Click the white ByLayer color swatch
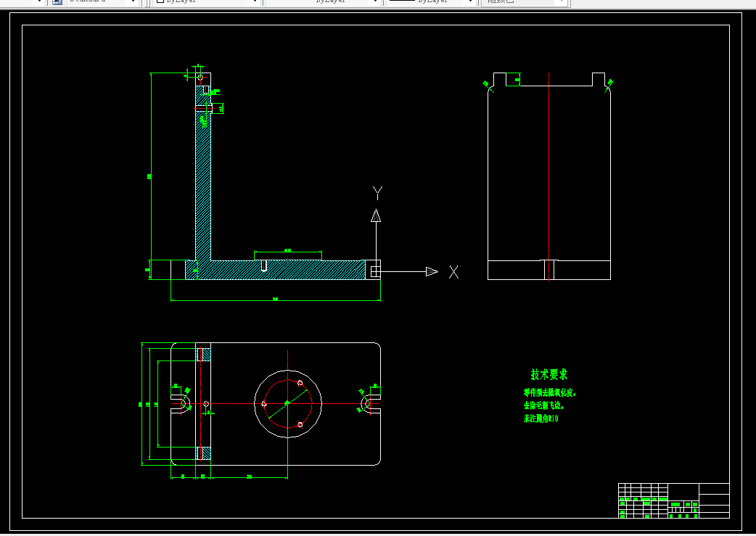The image size is (756, 536). tap(160, 1)
